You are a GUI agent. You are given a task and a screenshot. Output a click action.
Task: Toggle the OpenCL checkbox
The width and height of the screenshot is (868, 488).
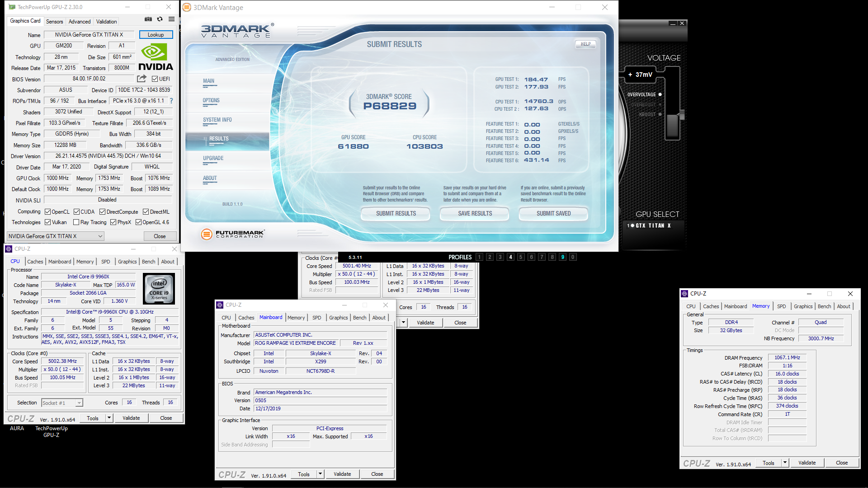click(47, 212)
